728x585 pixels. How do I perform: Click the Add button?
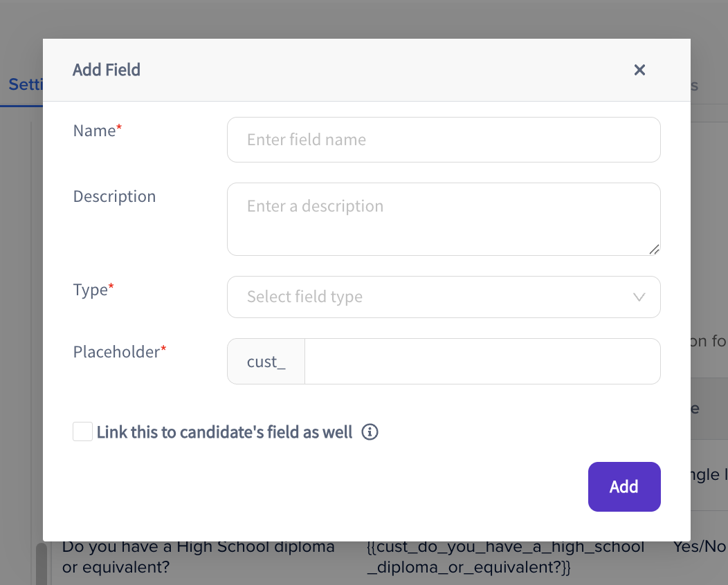pyautogui.click(x=624, y=487)
